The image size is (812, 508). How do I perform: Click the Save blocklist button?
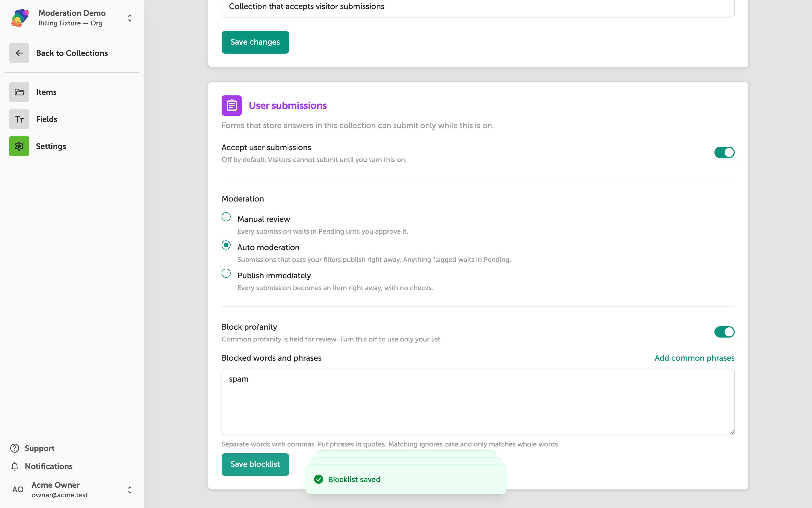(x=255, y=464)
